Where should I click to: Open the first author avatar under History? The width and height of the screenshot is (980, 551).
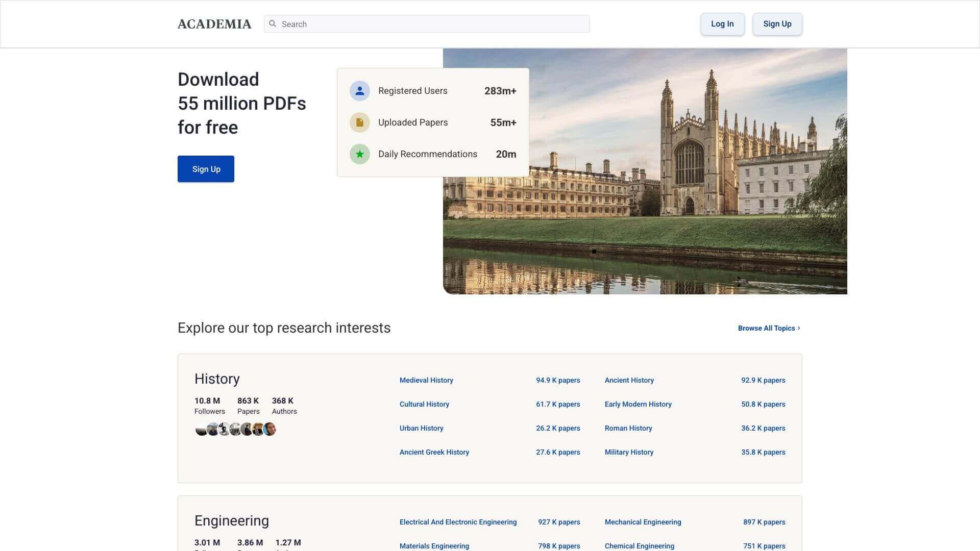(x=200, y=429)
